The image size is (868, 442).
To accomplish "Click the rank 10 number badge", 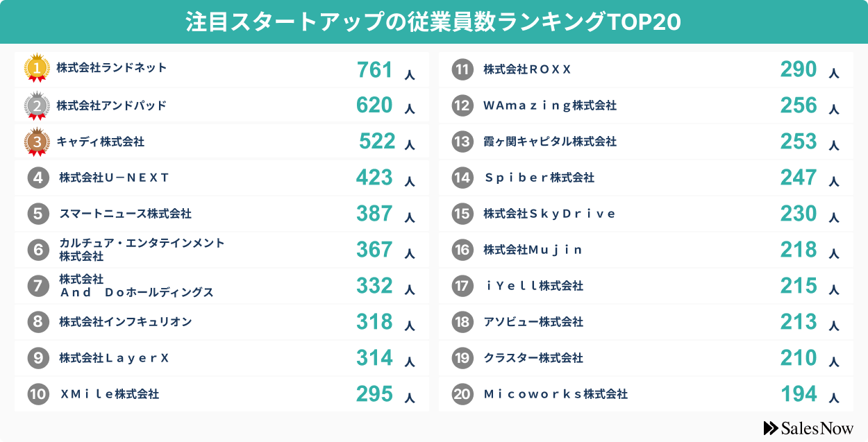I will (38, 394).
